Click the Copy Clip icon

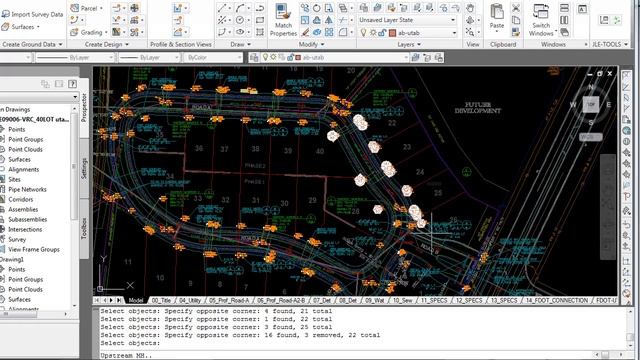(516, 20)
